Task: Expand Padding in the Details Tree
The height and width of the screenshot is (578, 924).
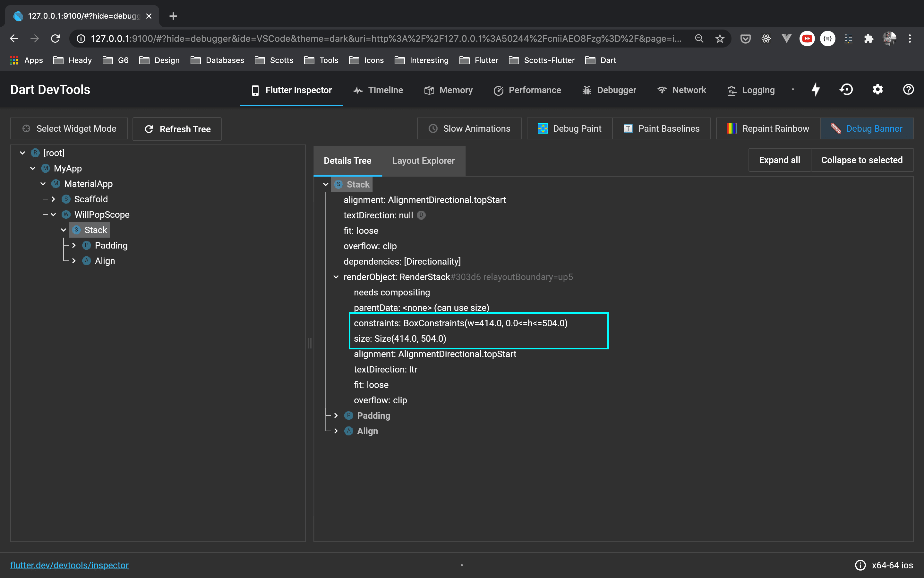Action: [336, 416]
